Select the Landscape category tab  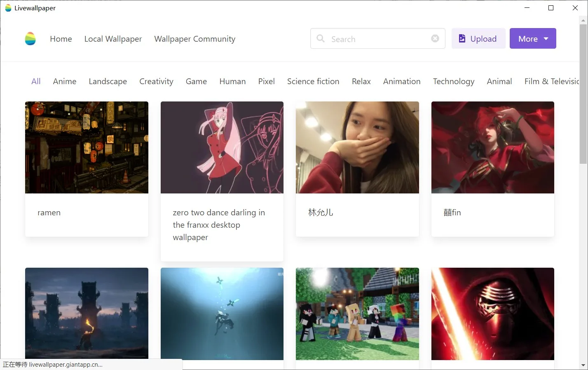click(x=108, y=81)
